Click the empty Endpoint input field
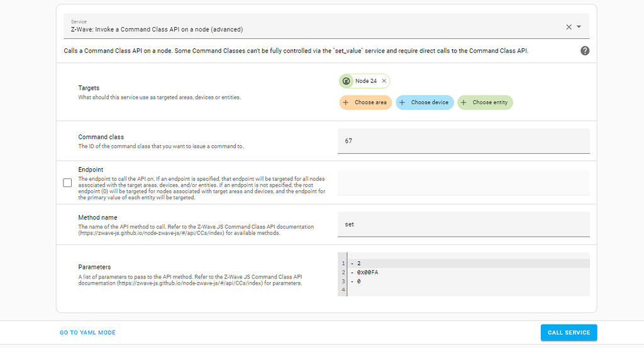The image size is (644, 348). tap(464, 183)
